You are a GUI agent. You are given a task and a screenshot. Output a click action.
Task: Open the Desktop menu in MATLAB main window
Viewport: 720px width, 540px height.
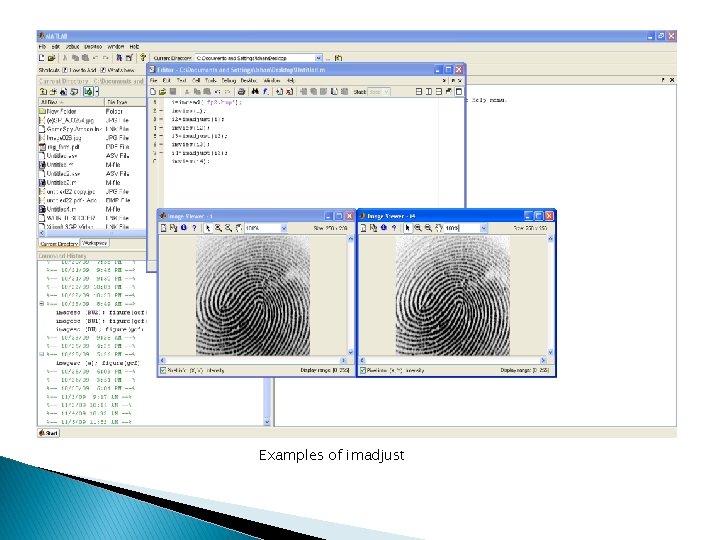pyautogui.click(x=93, y=47)
